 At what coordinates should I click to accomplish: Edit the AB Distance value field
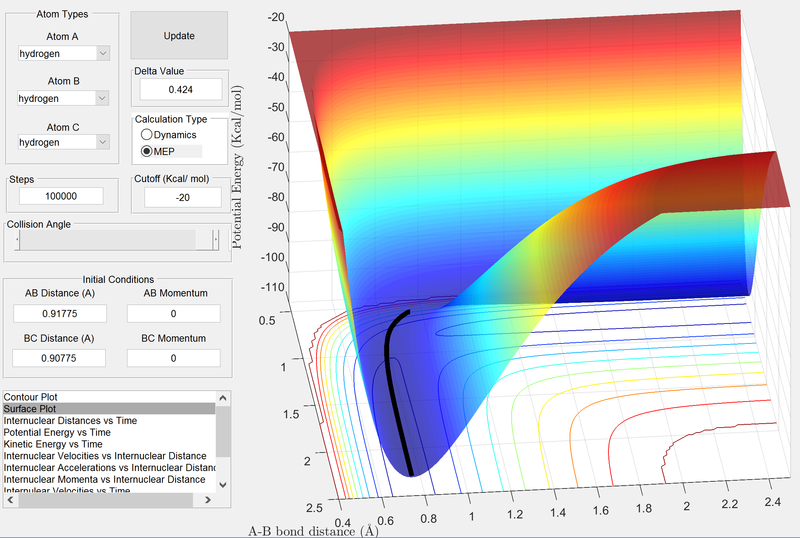(x=60, y=314)
